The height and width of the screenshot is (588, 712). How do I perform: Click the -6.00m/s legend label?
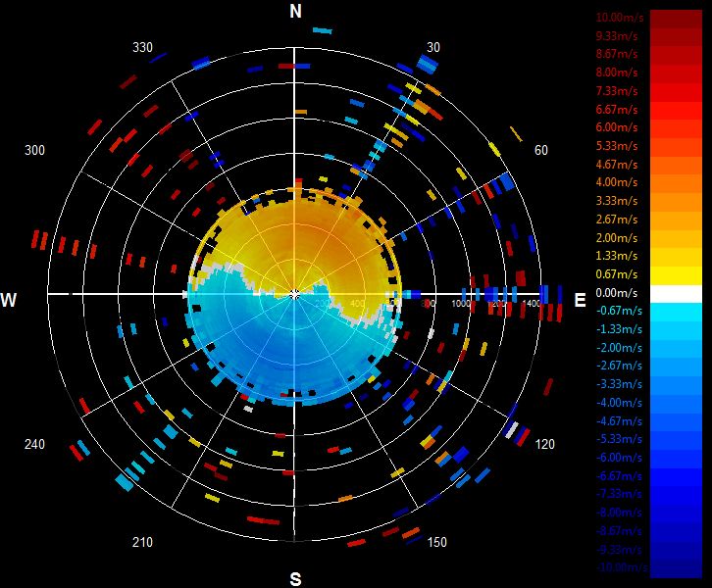[x=619, y=458]
